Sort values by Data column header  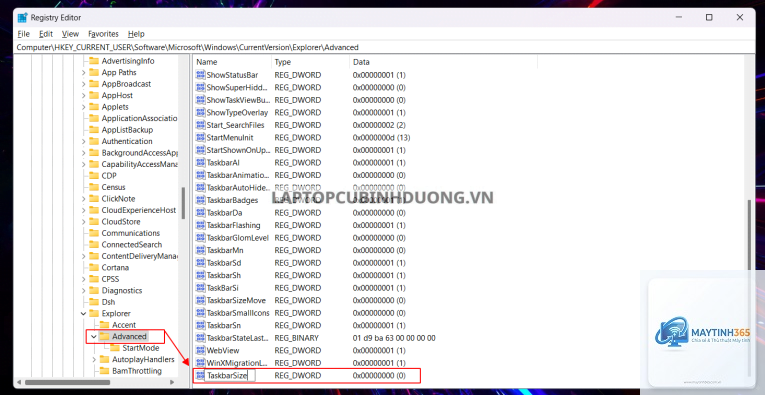tap(443, 62)
